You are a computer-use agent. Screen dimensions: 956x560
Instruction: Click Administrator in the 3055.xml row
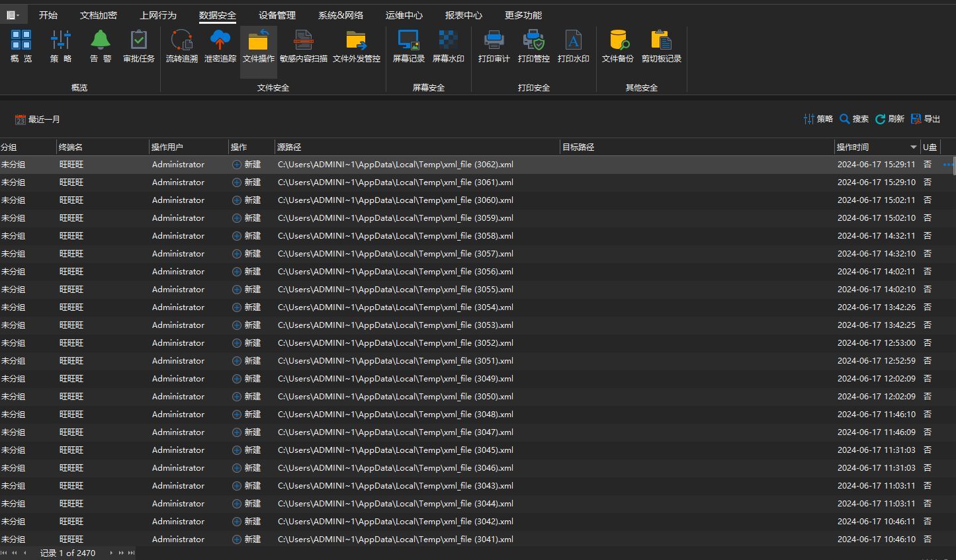click(178, 290)
